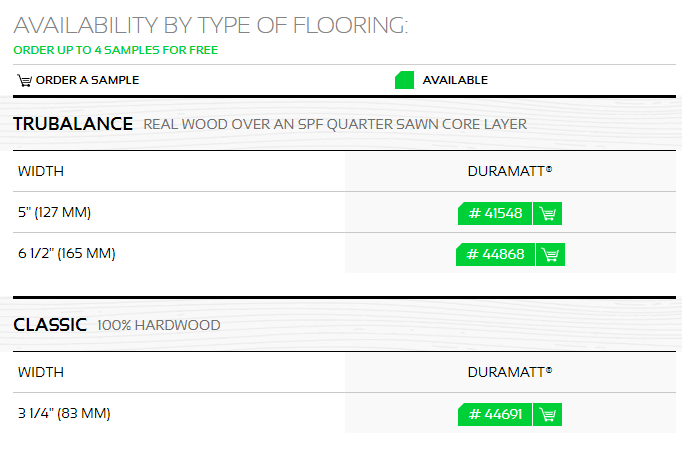Choose product number #44691
682x449 pixels.
[495, 415]
